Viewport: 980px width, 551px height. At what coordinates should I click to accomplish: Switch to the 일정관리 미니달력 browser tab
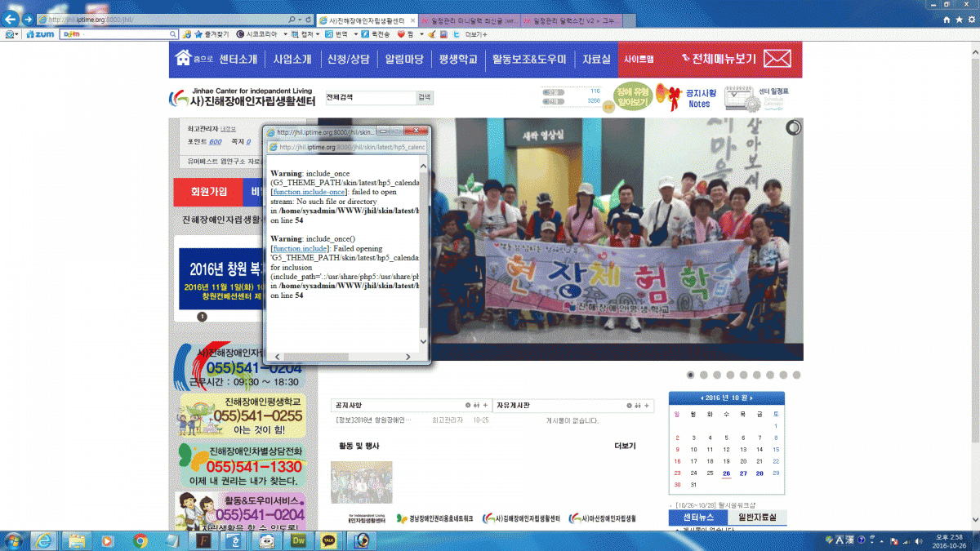(470, 19)
